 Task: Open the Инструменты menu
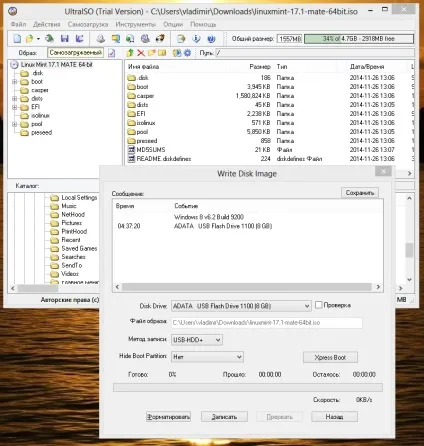click(136, 24)
